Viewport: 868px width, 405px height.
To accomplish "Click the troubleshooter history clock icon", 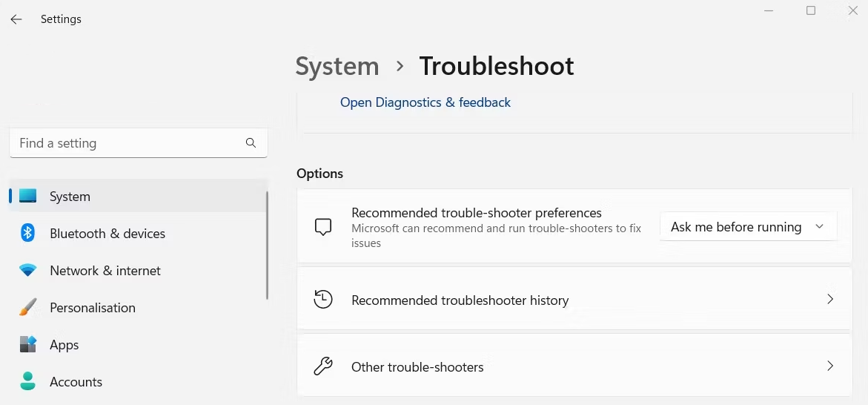I will 323,300.
